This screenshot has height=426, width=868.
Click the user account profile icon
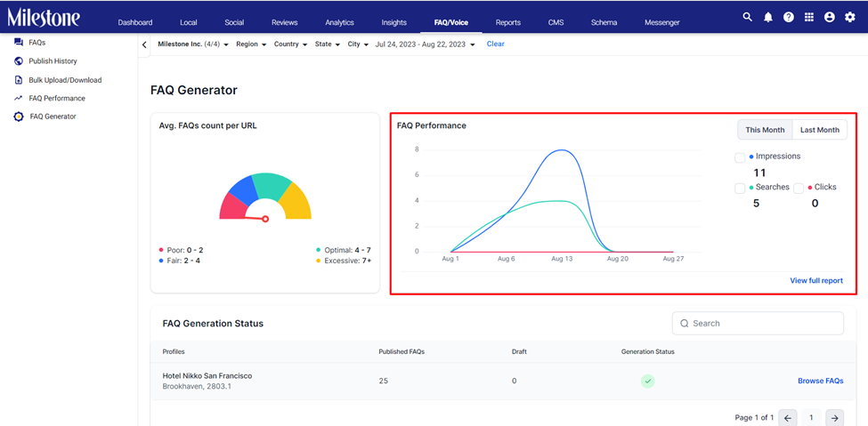pyautogui.click(x=829, y=17)
